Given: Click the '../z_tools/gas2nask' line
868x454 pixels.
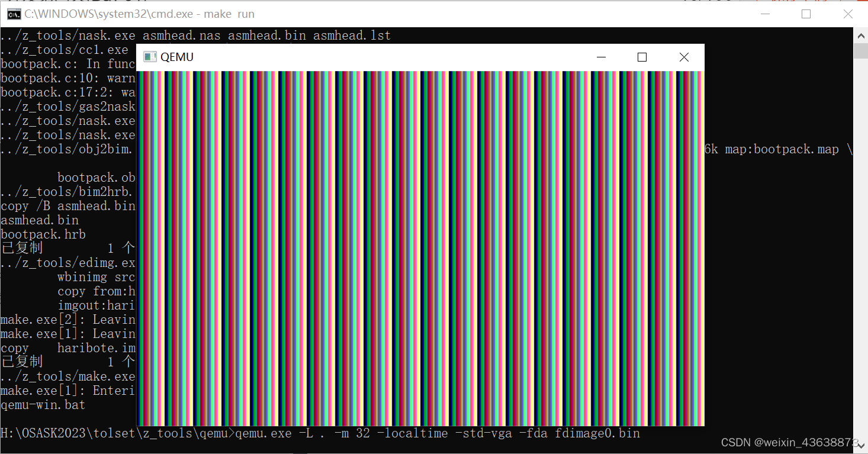Looking at the screenshot, I should tap(68, 107).
